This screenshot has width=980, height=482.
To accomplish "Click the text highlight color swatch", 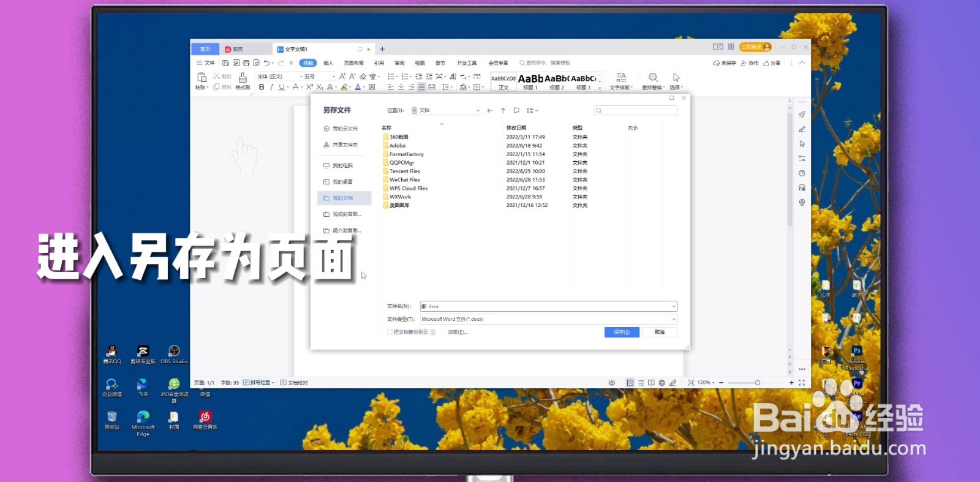I will [x=344, y=87].
